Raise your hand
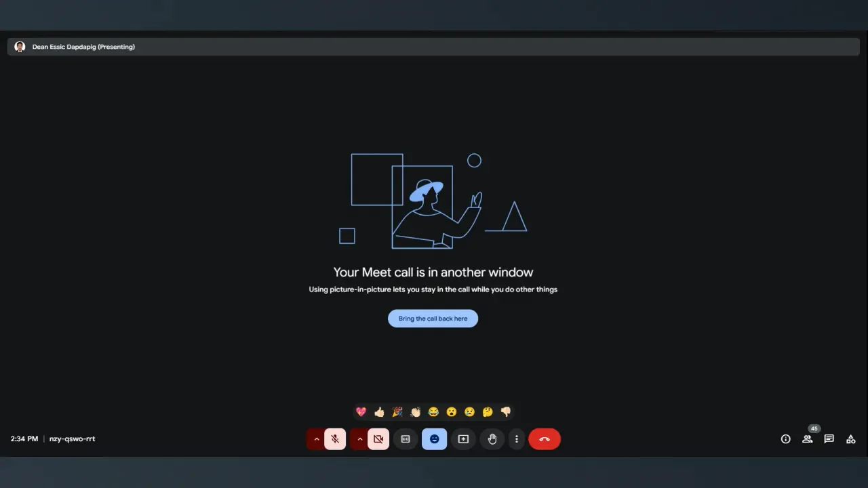Image resolution: width=868 pixels, height=488 pixels. point(492,439)
